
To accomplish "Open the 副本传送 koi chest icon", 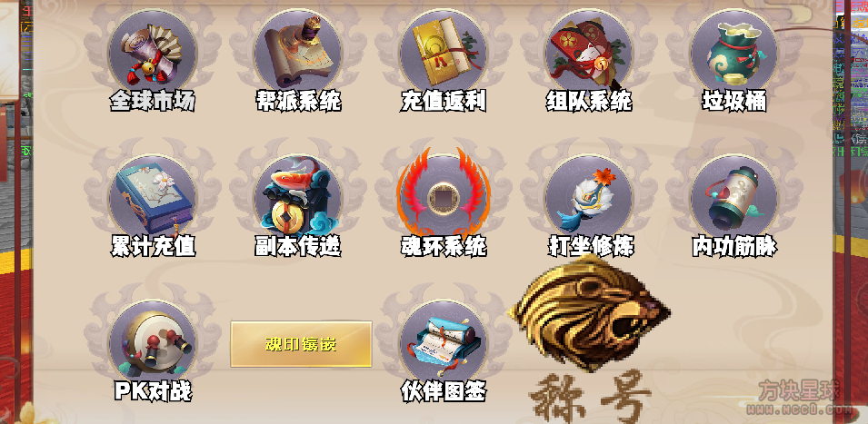I will click(298, 199).
